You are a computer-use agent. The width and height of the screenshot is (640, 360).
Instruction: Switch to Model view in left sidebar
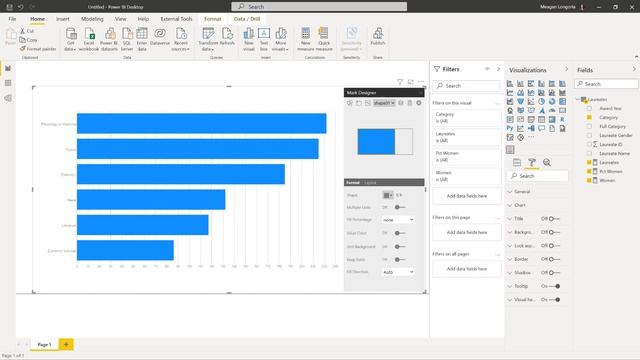click(8, 98)
